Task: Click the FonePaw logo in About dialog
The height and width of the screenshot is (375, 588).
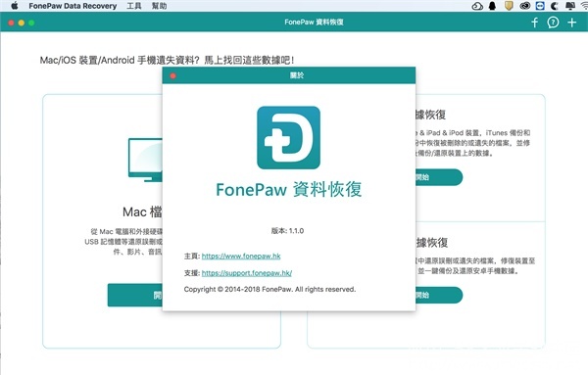Action: coord(288,137)
